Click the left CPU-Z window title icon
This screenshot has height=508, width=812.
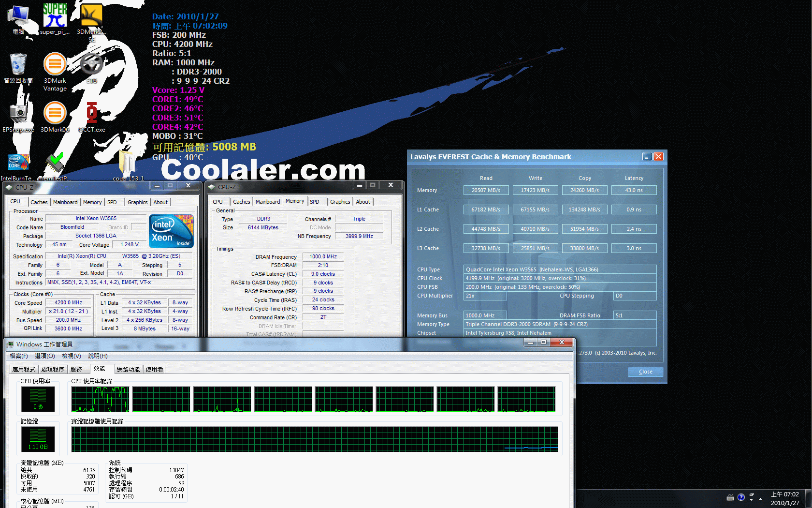[9, 187]
